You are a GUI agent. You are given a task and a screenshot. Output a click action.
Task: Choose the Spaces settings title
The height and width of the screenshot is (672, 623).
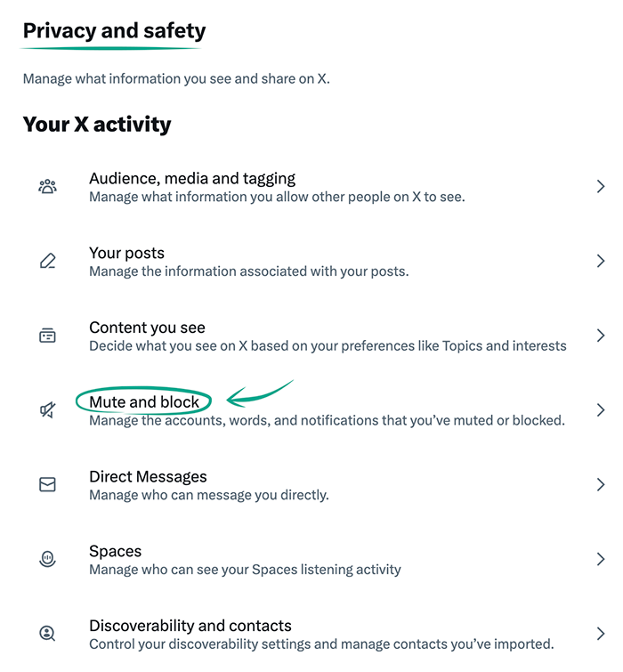115,551
